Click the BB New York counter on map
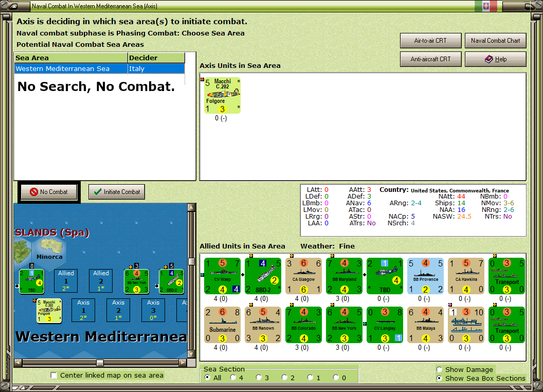Image resolution: width=543 pixels, height=392 pixels. point(136,281)
